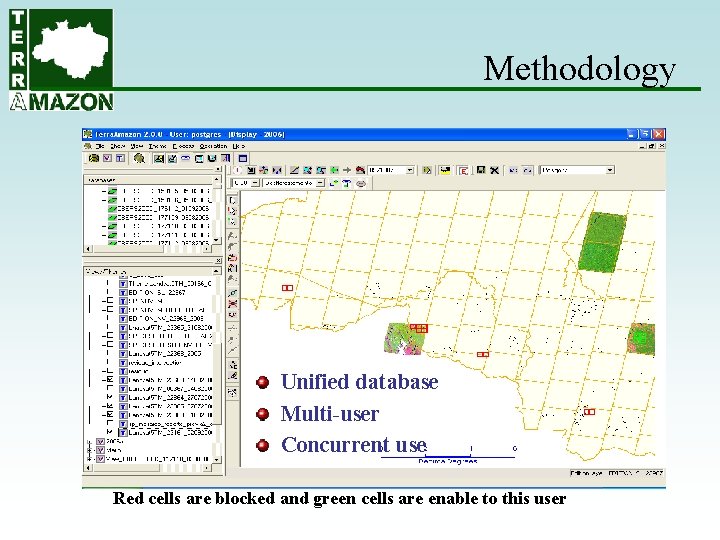720x540 pixels.
Task: Select the EDITION_NM_22968_2006 theme
Action: click(x=166, y=318)
